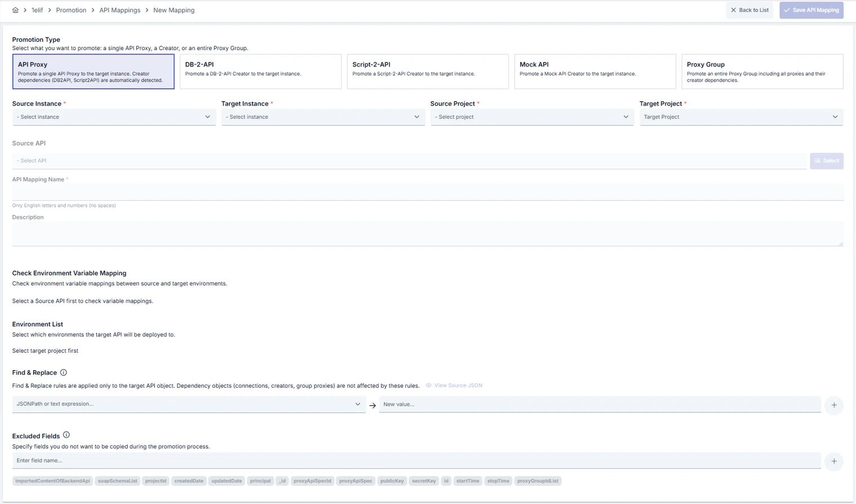Show Excluded Fields info tooltip icon
The width and height of the screenshot is (856, 504).
[66, 435]
